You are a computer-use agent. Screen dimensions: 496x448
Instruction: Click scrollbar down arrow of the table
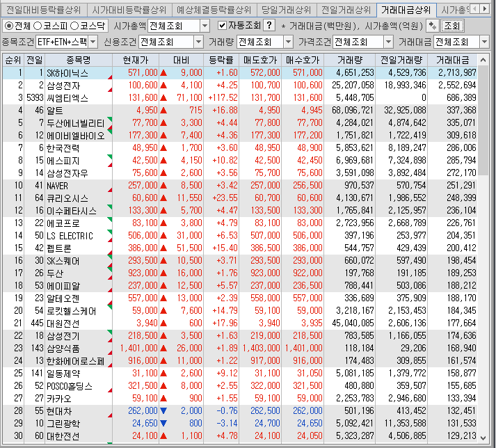483,438
